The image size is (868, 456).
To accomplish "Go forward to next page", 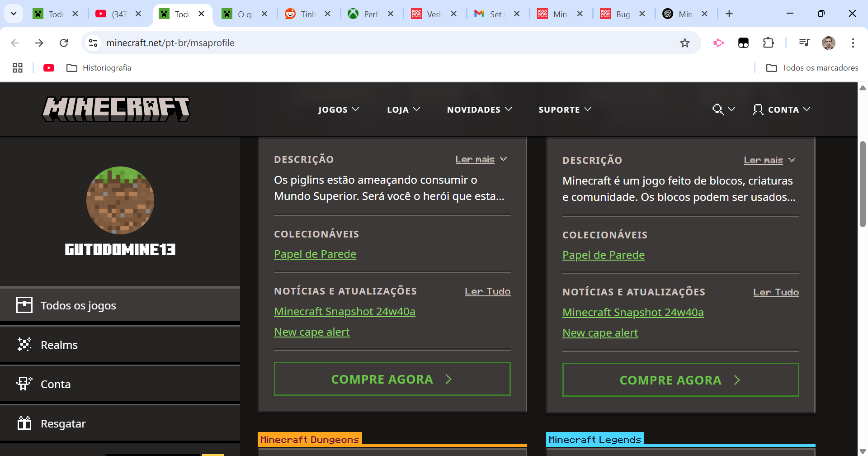I will (39, 43).
